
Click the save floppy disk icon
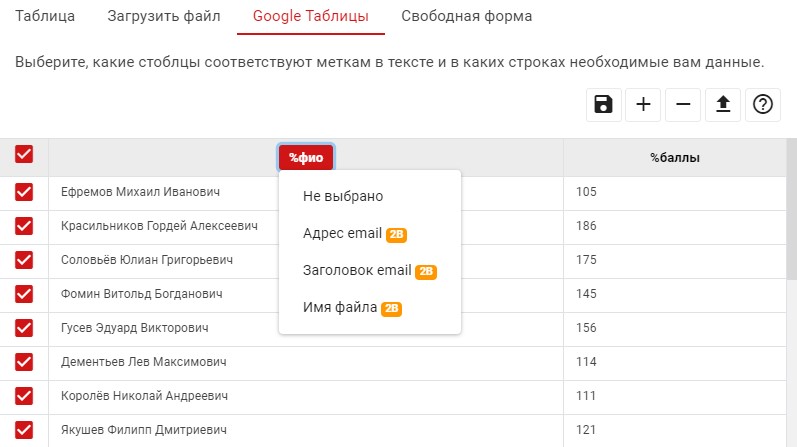[x=603, y=105]
